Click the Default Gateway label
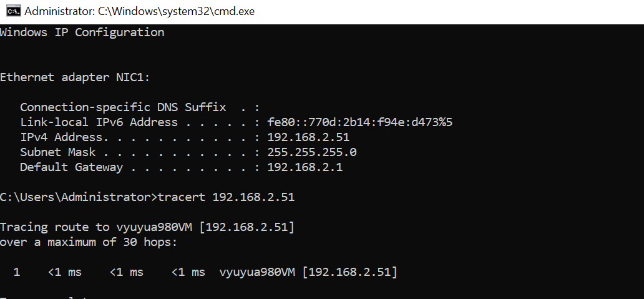This screenshot has height=299, width=644. (x=72, y=167)
